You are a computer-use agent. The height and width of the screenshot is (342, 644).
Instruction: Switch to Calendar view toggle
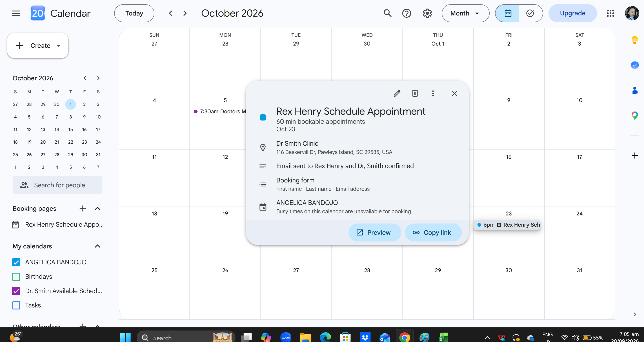(x=508, y=13)
